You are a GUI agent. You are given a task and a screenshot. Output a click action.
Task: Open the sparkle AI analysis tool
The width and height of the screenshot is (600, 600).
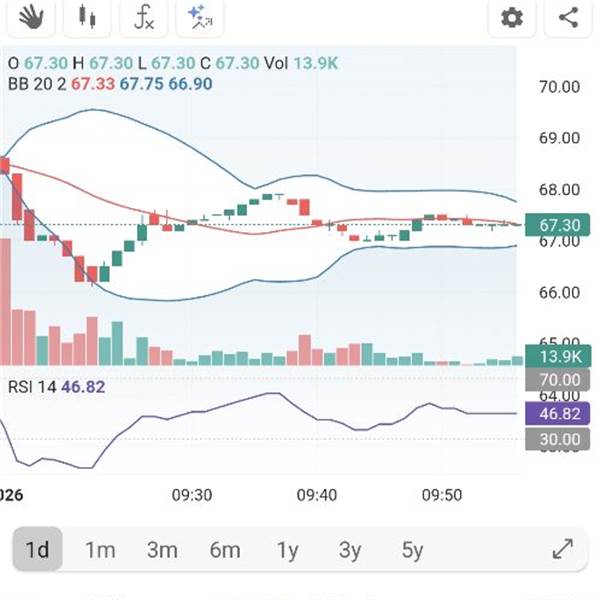(199, 17)
